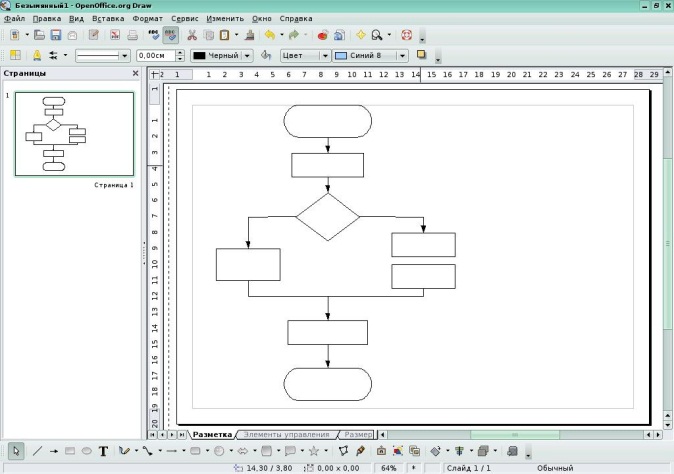This screenshot has width=674, height=474.
Task: Open the dropdown arrow beside the Paste icon
Action: tap(236, 35)
